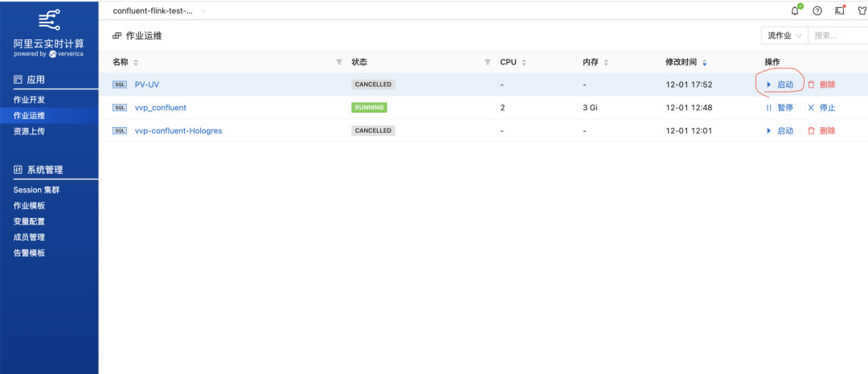
Task: Click the 12-01 12:48 modified time
Action: (689, 108)
